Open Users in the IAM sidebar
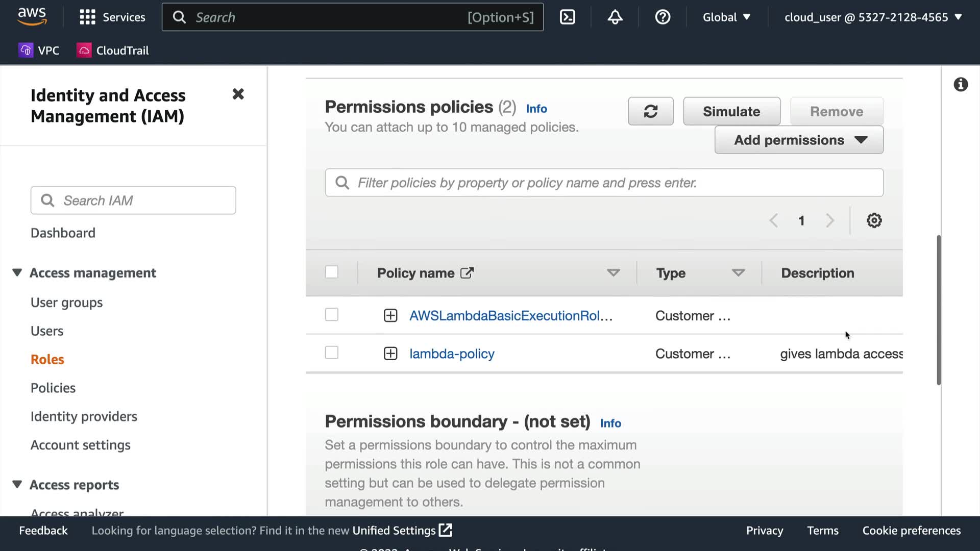This screenshot has width=980, height=551. click(47, 331)
